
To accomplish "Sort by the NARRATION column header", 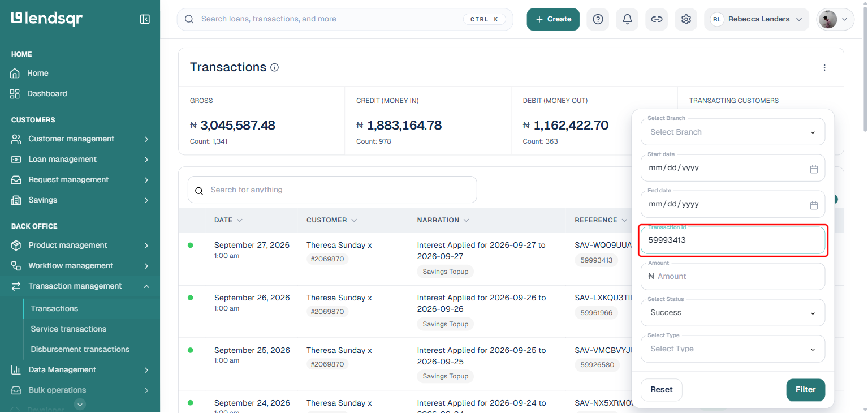I will pos(443,220).
